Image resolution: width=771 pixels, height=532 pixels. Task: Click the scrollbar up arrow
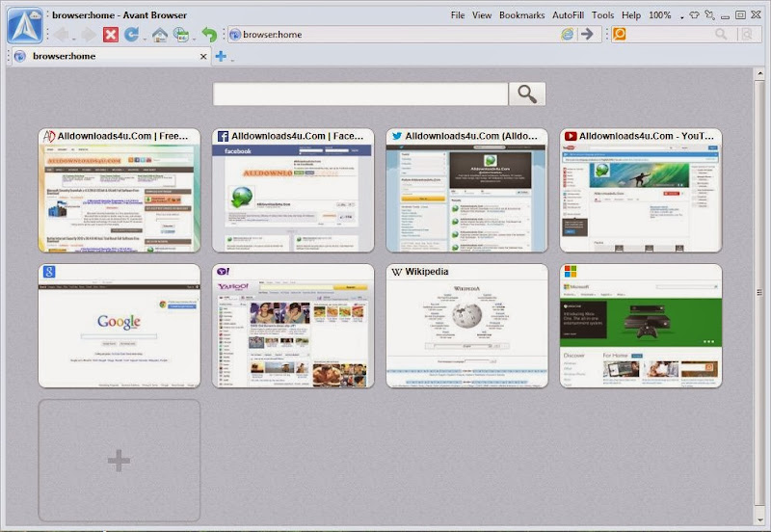759,74
